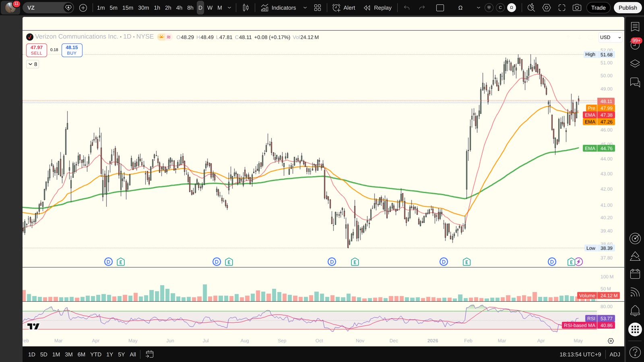The width and height of the screenshot is (644, 362).
Task: Click the Trade button
Action: [598, 8]
